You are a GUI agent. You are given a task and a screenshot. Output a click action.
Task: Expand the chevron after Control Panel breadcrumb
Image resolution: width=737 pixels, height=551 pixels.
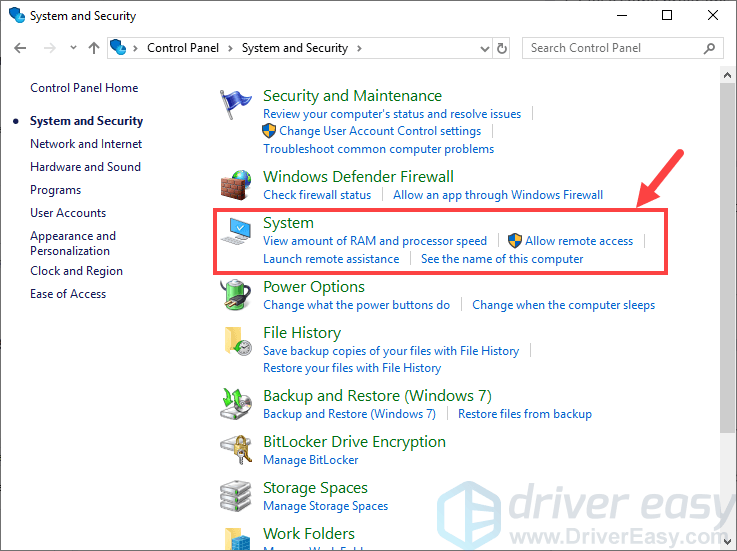[x=230, y=48]
